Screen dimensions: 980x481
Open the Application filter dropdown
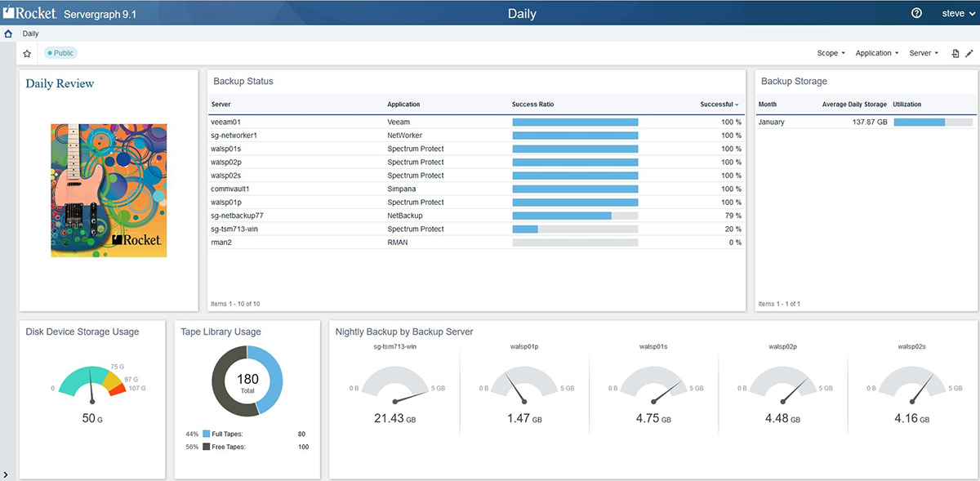pyautogui.click(x=876, y=53)
